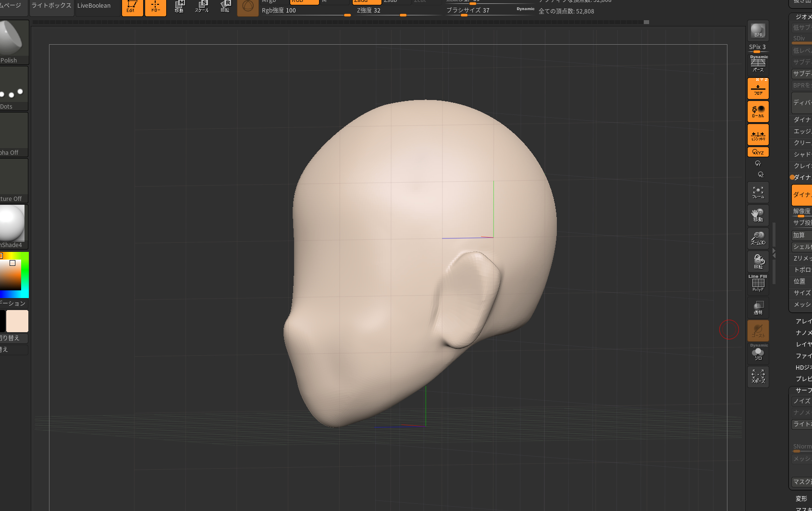Toggle the ゴースト ghost icon

tap(758, 331)
